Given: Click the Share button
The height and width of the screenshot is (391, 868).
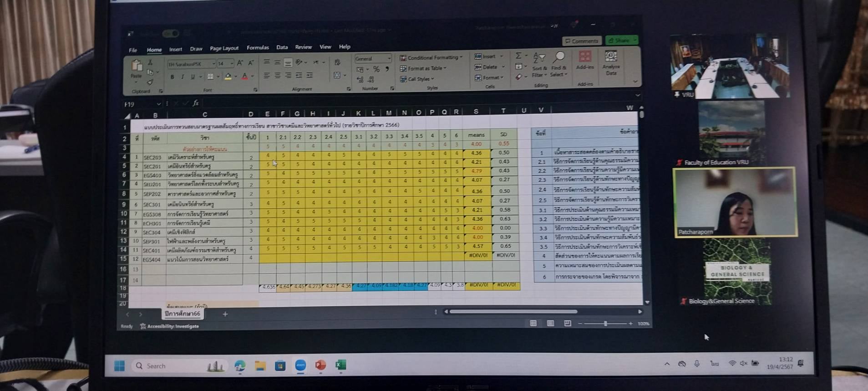Looking at the screenshot, I should tap(621, 41).
